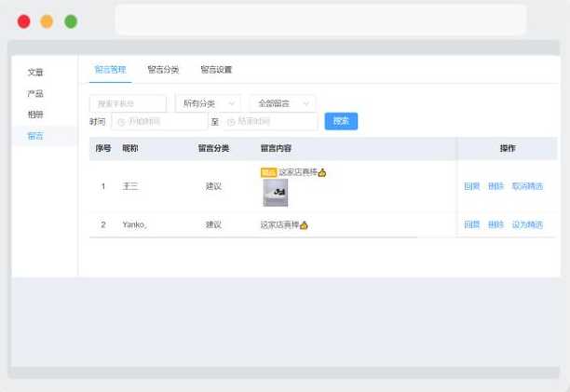
Task: Click the thumbs-up emoji in row 2
Action: 304,225
